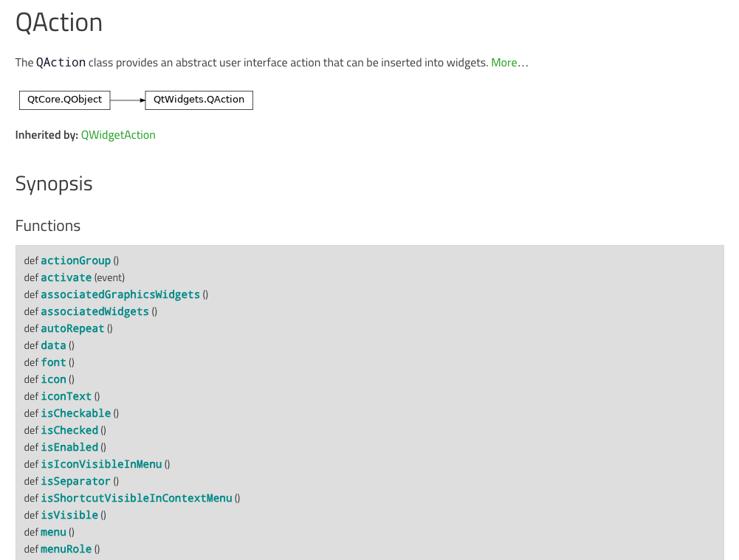Click the isIconVisibleInMenu function link
Image resolution: width=739 pixels, height=560 pixels.
(101, 464)
